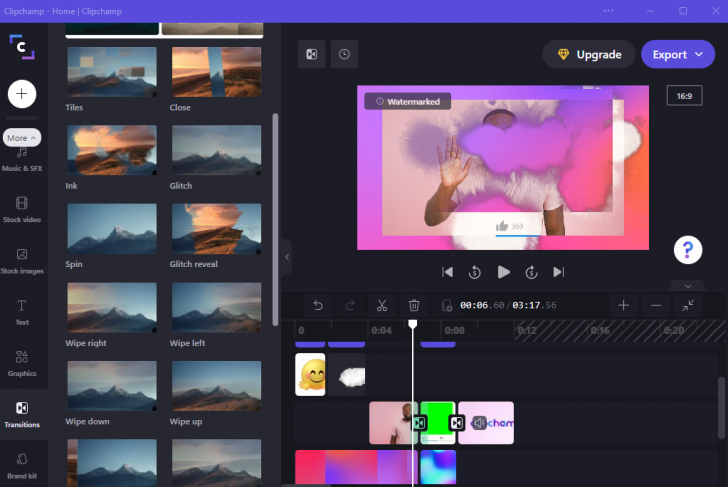
Task: Click the playhead marker on the timeline
Action: (x=412, y=324)
